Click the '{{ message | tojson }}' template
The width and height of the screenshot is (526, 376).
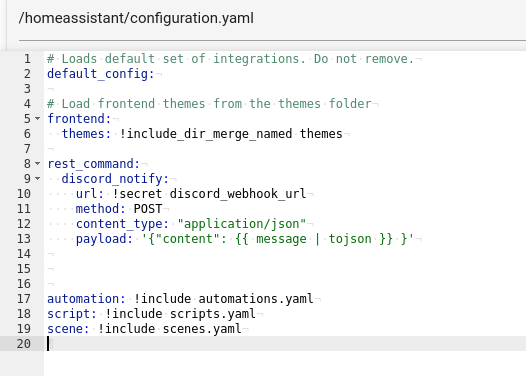coord(314,239)
